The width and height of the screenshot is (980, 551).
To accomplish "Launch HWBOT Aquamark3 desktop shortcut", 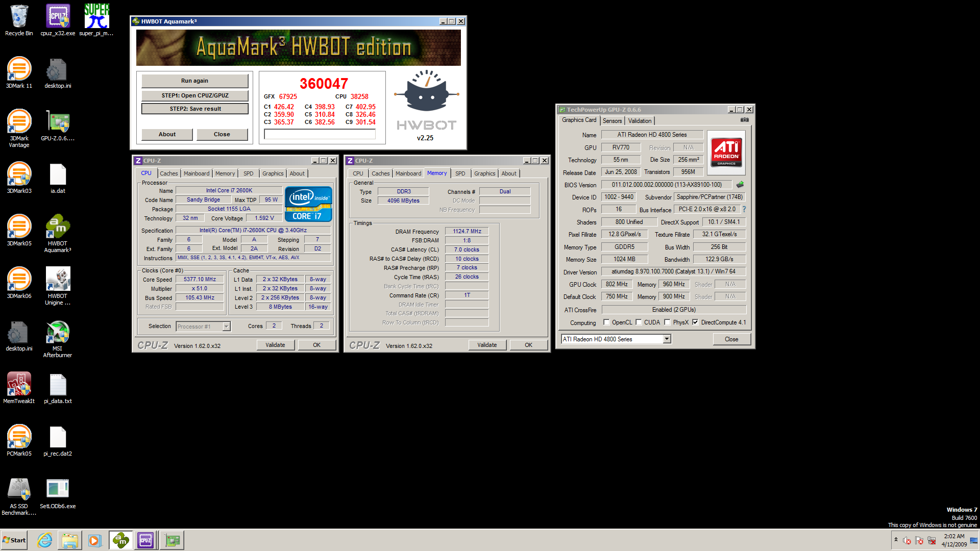I will tap(58, 234).
